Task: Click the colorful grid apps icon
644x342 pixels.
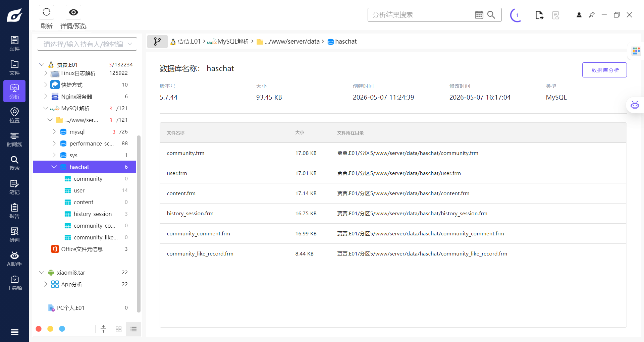Action: [x=636, y=51]
